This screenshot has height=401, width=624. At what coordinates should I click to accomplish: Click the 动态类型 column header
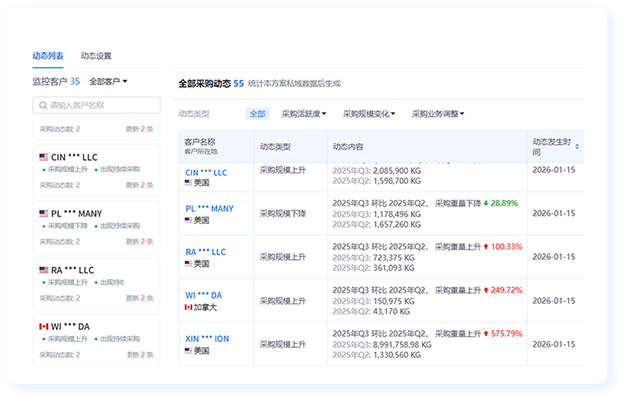(x=275, y=146)
